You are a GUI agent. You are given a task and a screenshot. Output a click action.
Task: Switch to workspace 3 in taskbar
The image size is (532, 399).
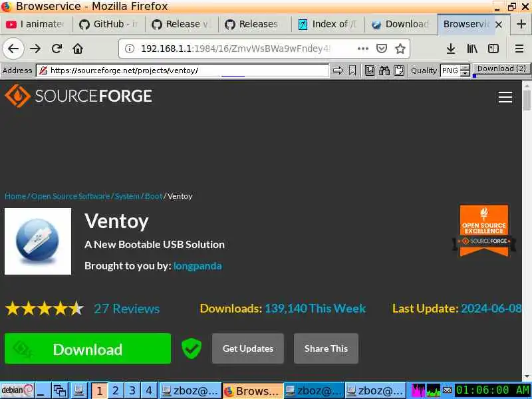(x=132, y=390)
